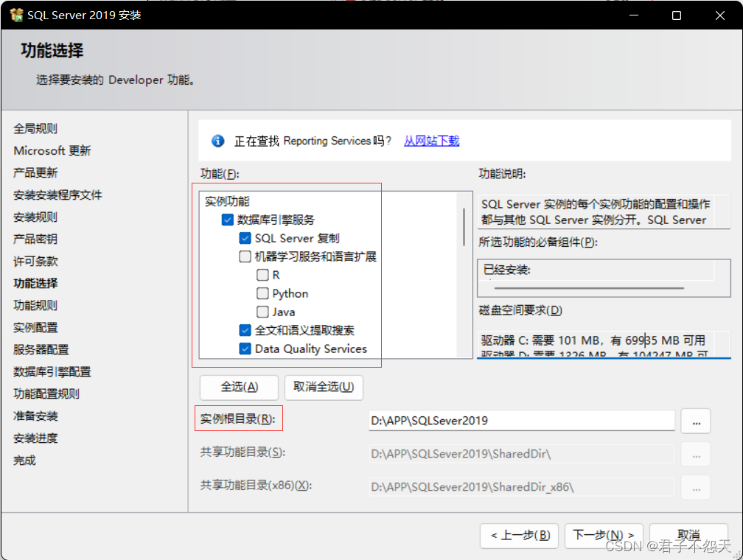This screenshot has width=743, height=560.
Task: Select 完成 step in sidebar
Action: (x=24, y=460)
